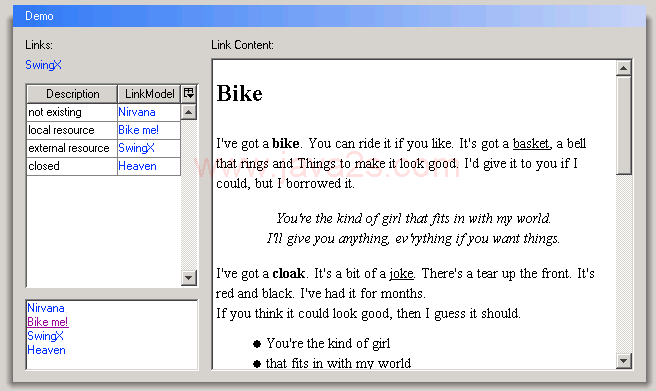The image size is (656, 391).
Task: Click Heaven in the bottom link list
Action: coord(46,350)
